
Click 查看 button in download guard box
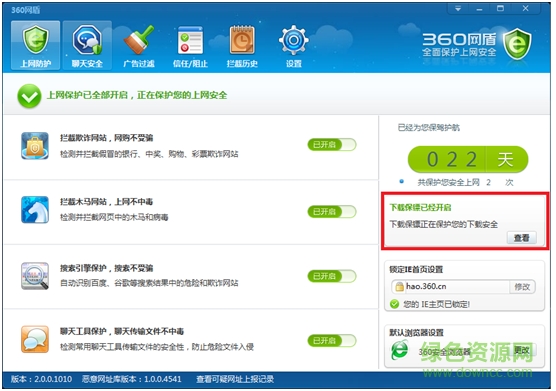click(522, 238)
